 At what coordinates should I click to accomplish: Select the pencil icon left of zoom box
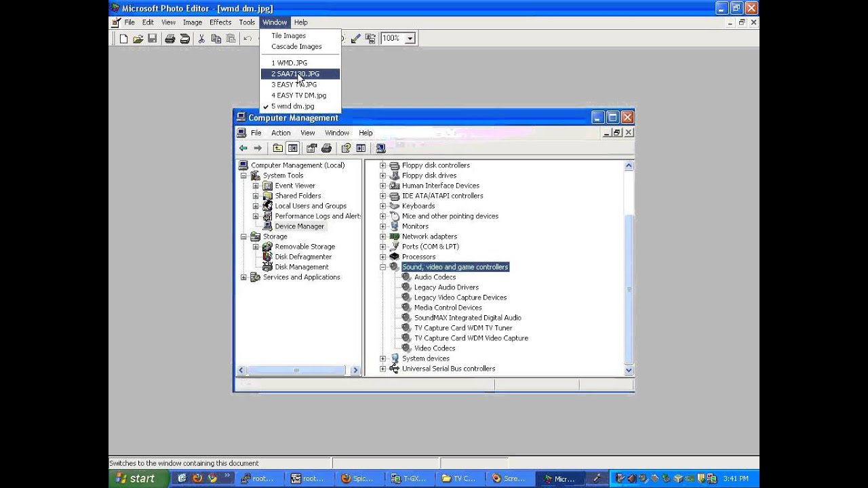[356, 39]
